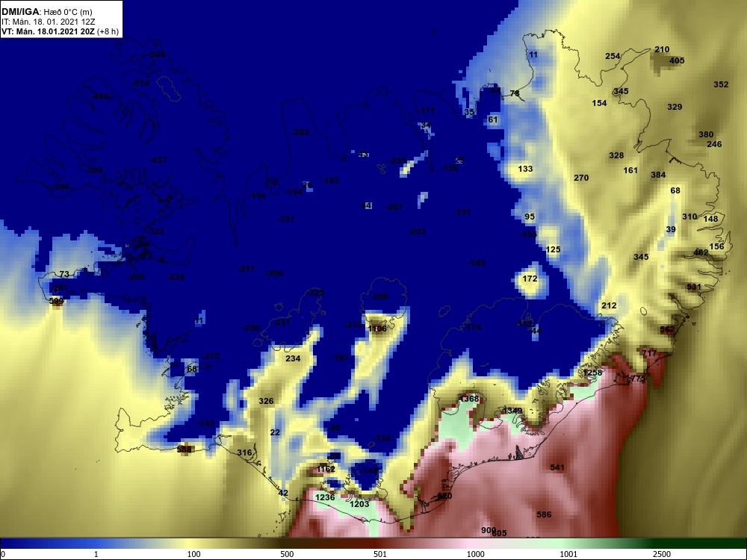Select the 717 map value
The width and height of the screenshot is (747, 560).
(x=649, y=353)
